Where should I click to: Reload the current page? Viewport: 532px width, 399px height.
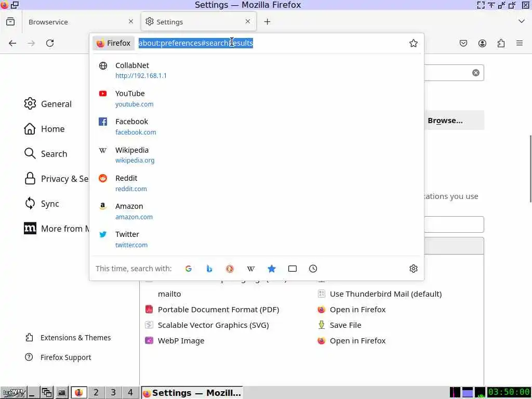click(x=50, y=43)
